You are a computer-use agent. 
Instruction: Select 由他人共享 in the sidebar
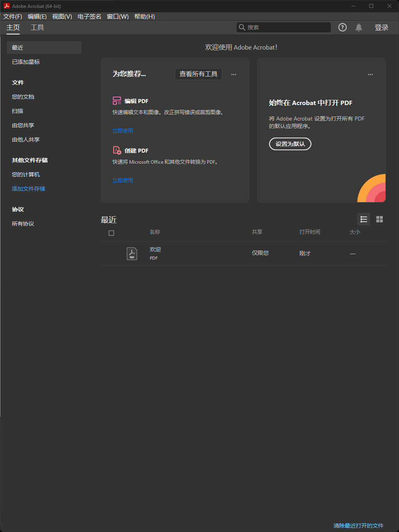(26, 140)
